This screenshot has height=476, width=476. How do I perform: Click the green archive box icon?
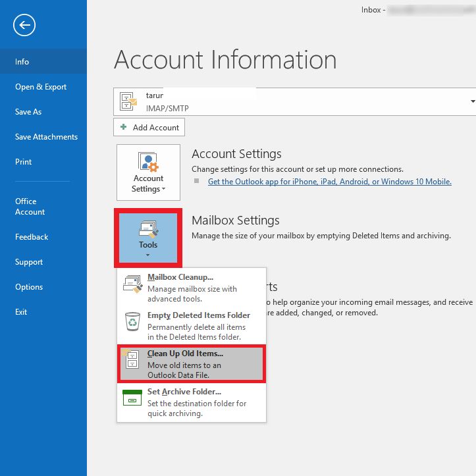click(132, 398)
